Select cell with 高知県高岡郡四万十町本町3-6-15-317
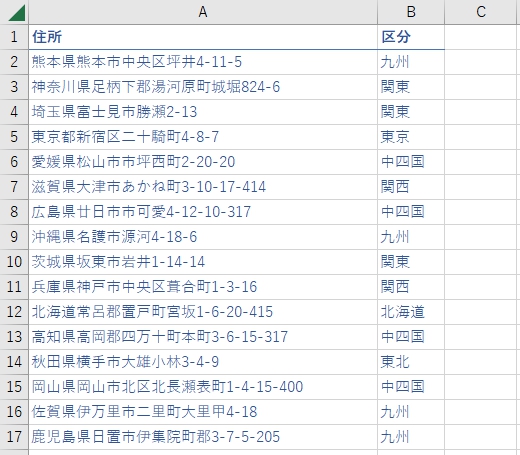The height and width of the screenshot is (455, 520). (x=203, y=337)
